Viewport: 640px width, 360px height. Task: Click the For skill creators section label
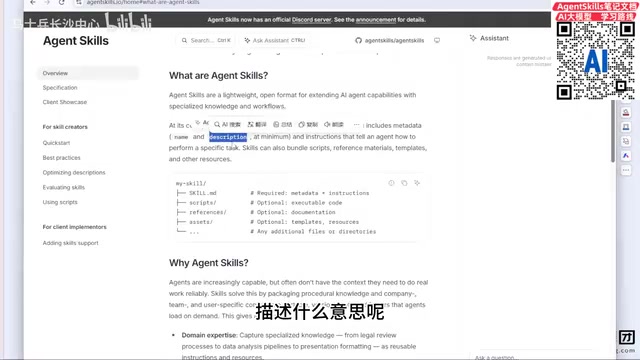pos(65,127)
